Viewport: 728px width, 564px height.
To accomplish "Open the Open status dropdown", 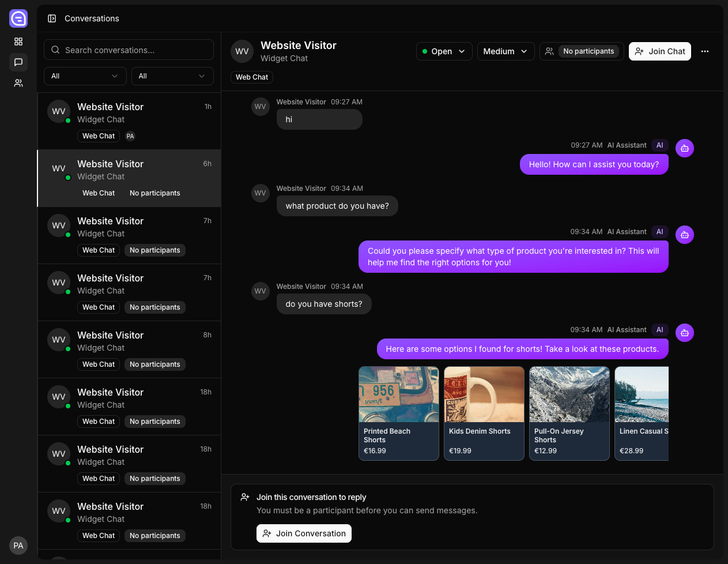I will (x=444, y=51).
